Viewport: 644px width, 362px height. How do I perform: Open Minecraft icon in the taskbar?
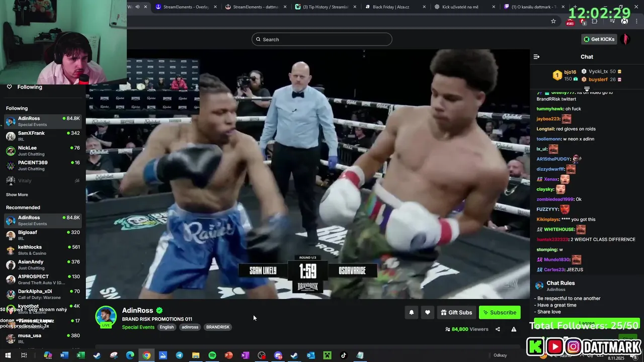[x=327, y=355]
